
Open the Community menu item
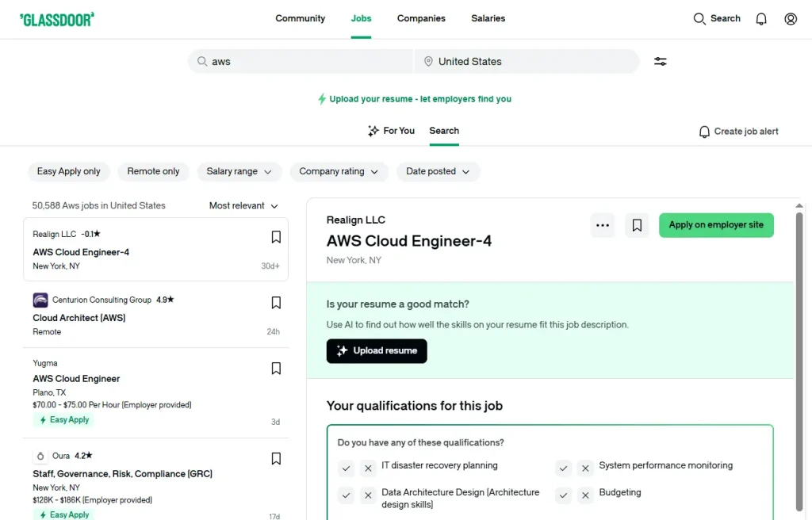pyautogui.click(x=301, y=19)
